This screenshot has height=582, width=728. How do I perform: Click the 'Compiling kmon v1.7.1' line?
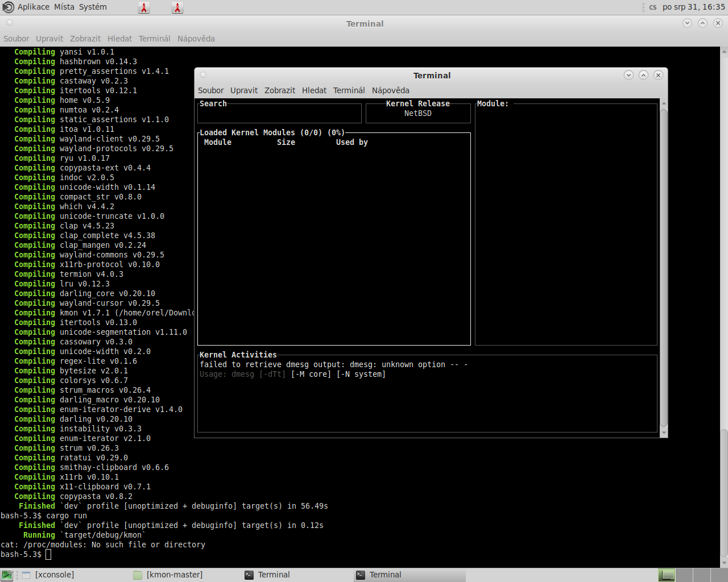pos(104,313)
